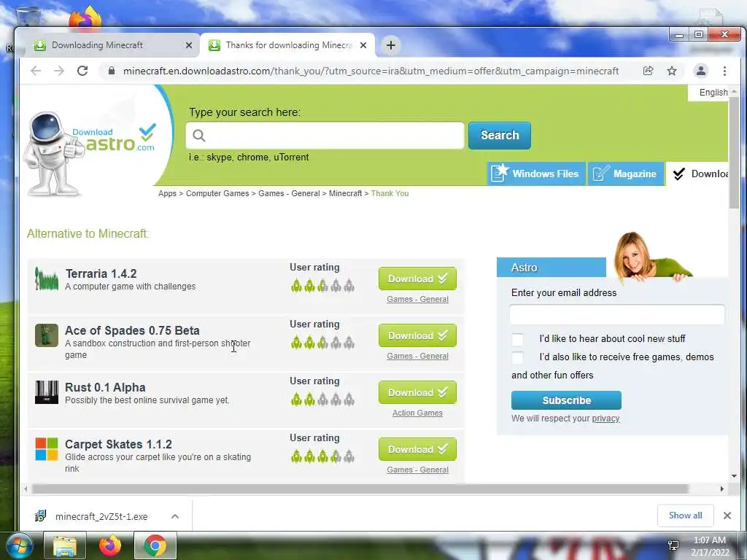The height and width of the screenshot is (560, 747).
Task: Open Firefox from the taskbar
Action: click(110, 545)
